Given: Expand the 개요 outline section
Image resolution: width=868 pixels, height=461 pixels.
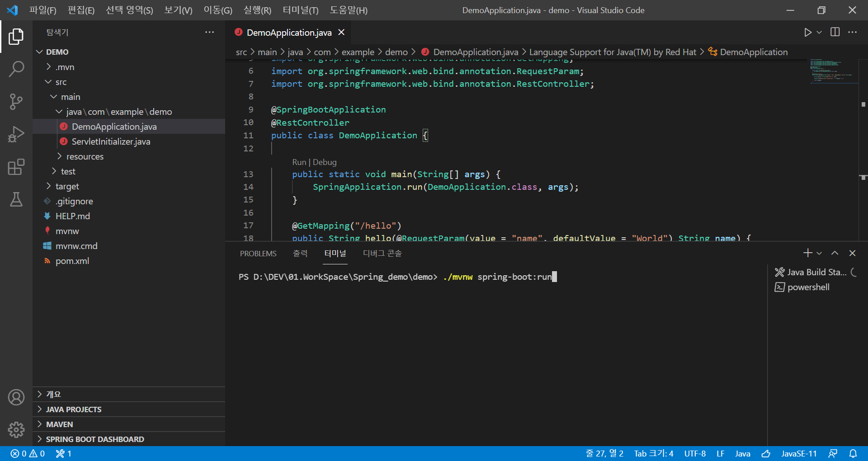Looking at the screenshot, I should click(129, 394).
